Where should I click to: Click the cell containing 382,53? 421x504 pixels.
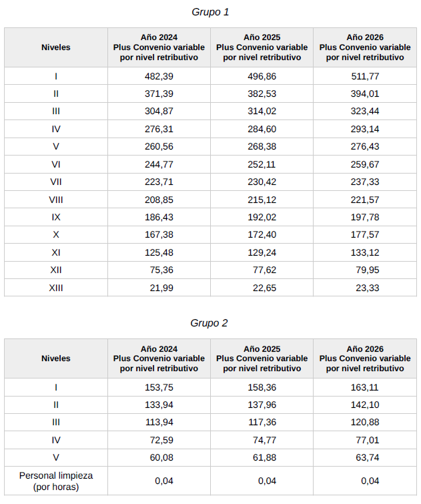click(x=262, y=94)
